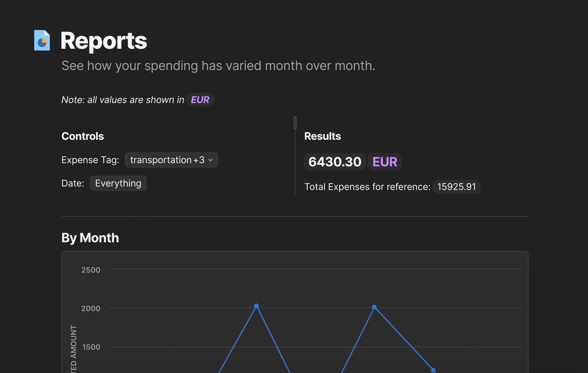Click the subtitle about spending varied month over month
Screen dimensions: 588x373
[218, 66]
